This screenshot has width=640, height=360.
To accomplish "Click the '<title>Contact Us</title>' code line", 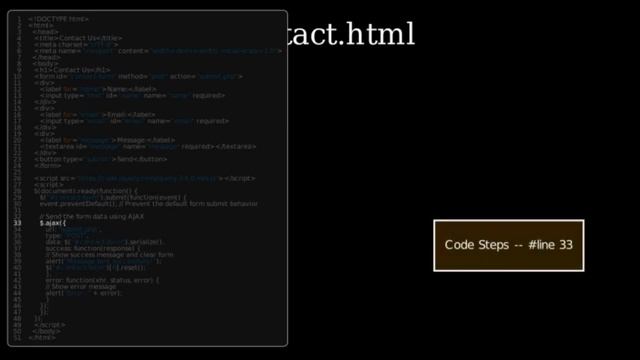I will [x=78, y=38].
